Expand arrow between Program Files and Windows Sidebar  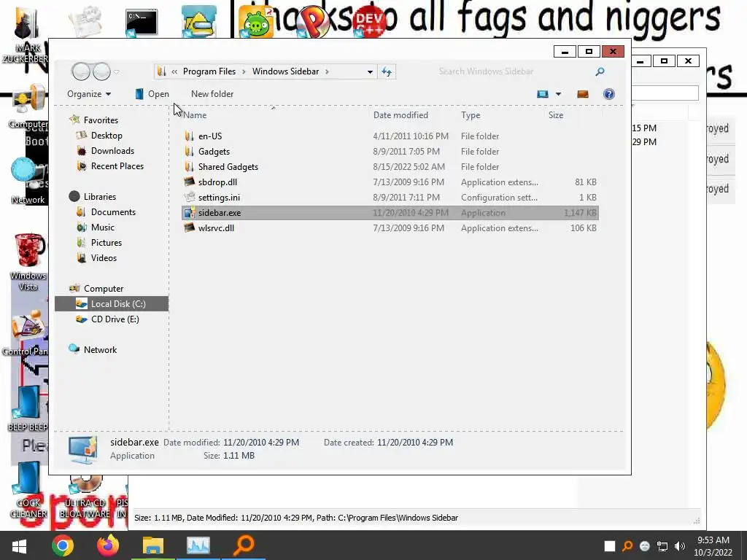[x=244, y=71]
